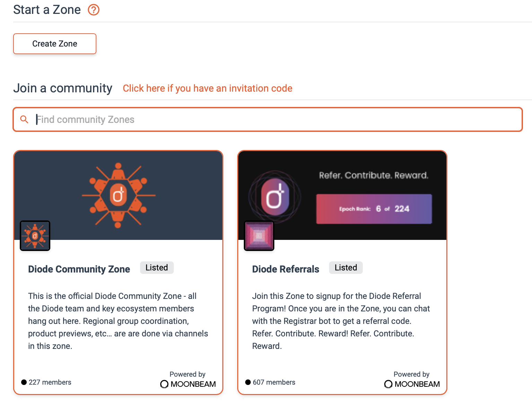This screenshot has width=532, height=402.
Task: Click the Epoch Rank 6 of 224 bar
Action: pyautogui.click(x=374, y=209)
